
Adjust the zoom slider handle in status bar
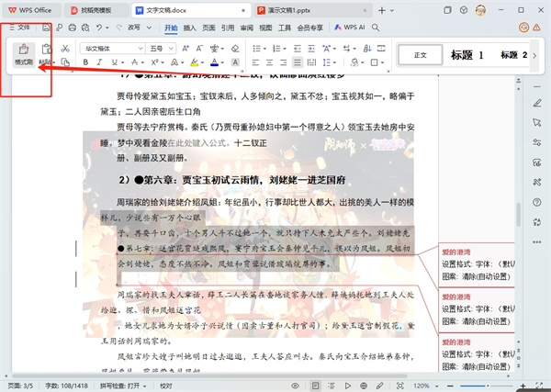pyautogui.click(x=488, y=386)
